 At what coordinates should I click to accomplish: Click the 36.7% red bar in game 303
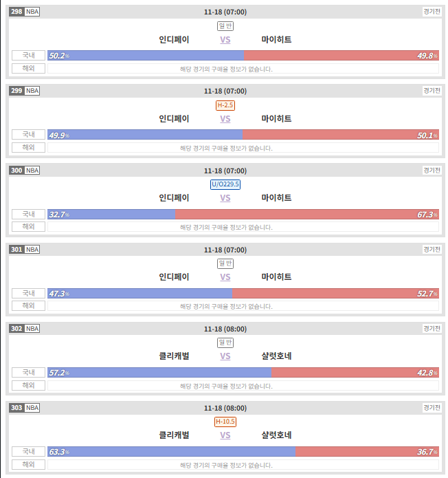368,451
